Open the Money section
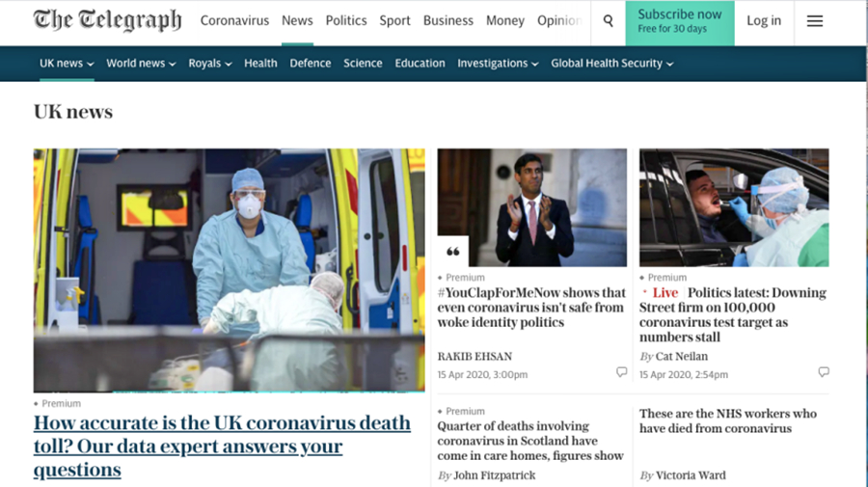This screenshot has width=868, height=487. coord(504,20)
